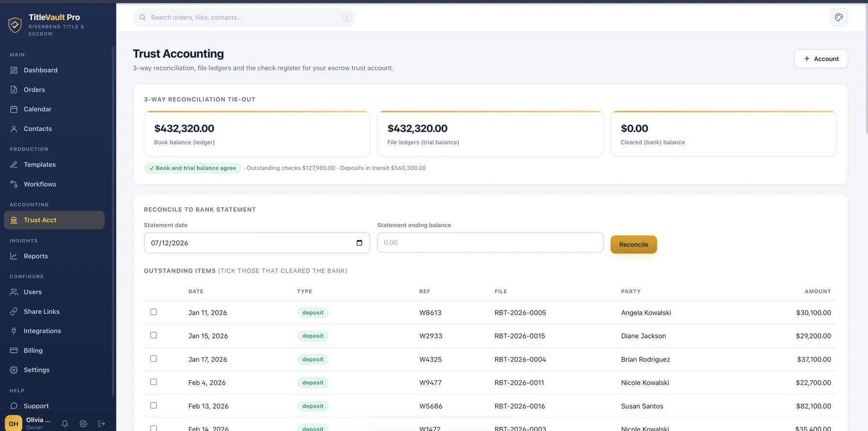Viewport: 868px width, 431px height.
Task: Click the party name Susan Santos
Action: pos(642,406)
